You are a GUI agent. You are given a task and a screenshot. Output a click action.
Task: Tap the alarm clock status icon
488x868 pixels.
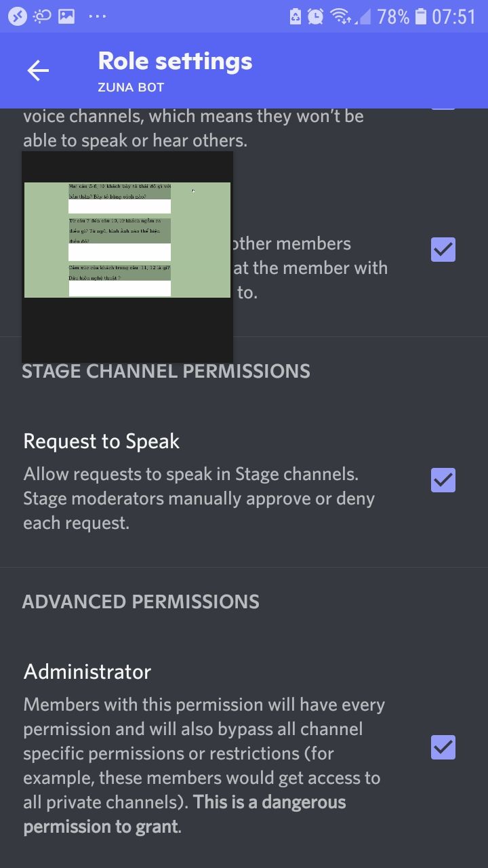[x=315, y=16]
